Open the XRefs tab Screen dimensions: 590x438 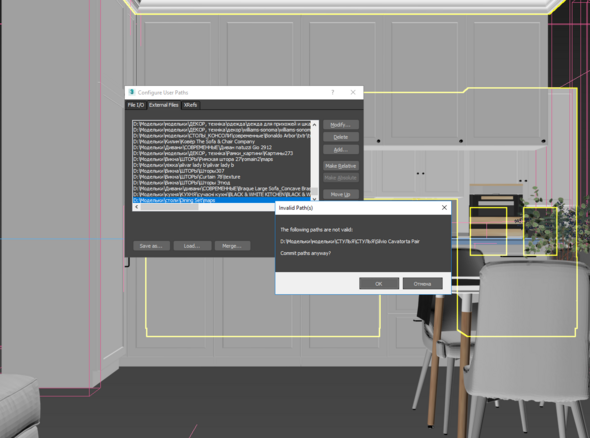click(190, 105)
